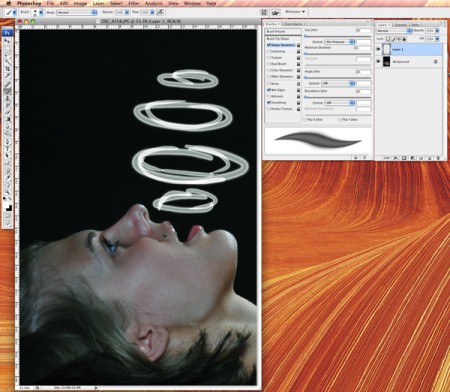Open Size Jitter Control Pen Pressure dropdown
The height and width of the screenshot is (392, 450).
point(340,42)
